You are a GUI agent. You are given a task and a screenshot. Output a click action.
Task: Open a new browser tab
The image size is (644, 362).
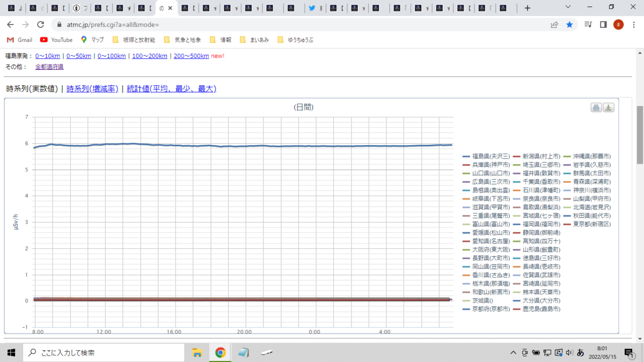pyautogui.click(x=528, y=8)
